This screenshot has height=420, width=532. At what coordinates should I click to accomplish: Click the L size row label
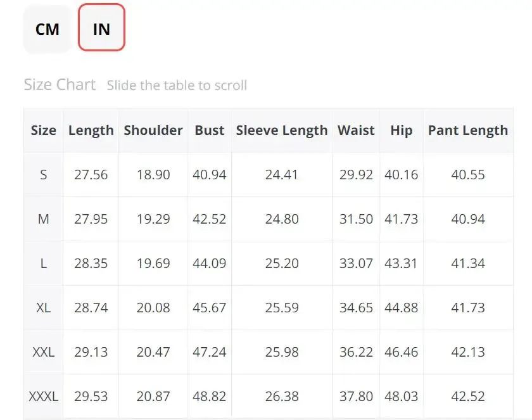44,264
